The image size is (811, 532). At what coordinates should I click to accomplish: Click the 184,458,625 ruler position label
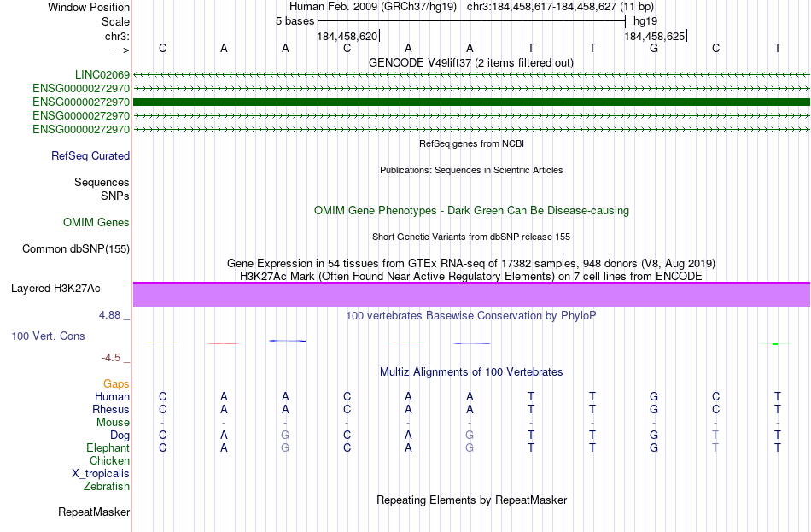coord(654,36)
